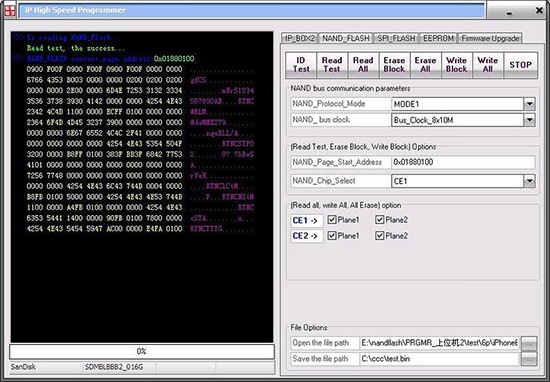
Task: Toggle CE2 Plane1 checkbox
Action: (x=331, y=236)
